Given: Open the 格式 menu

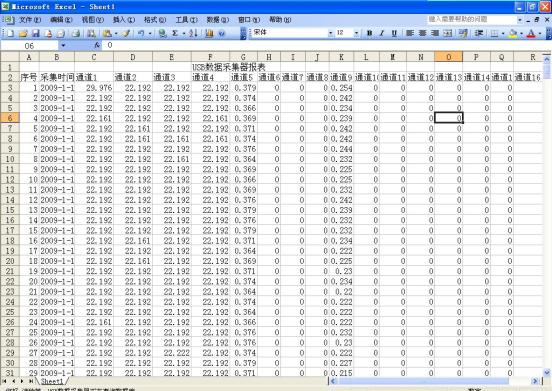Looking at the screenshot, I should (x=155, y=20).
